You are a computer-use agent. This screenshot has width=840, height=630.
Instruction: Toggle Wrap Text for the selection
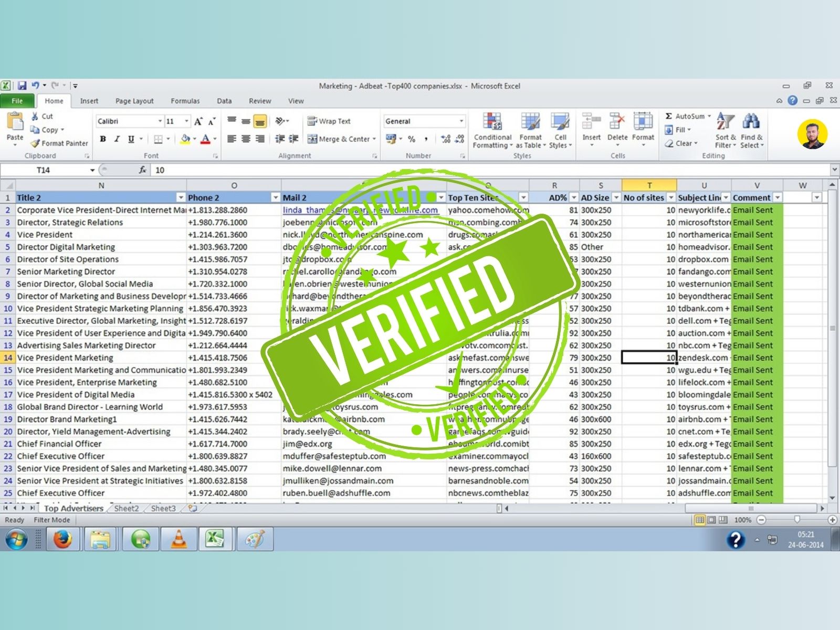tap(330, 121)
